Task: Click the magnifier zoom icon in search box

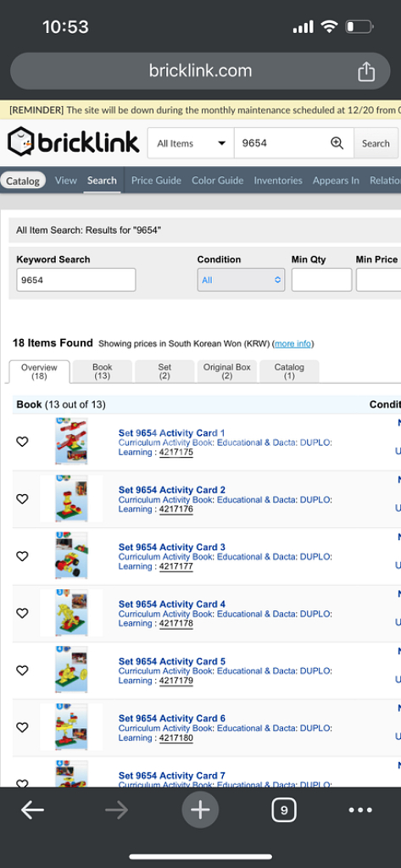Action: (337, 142)
